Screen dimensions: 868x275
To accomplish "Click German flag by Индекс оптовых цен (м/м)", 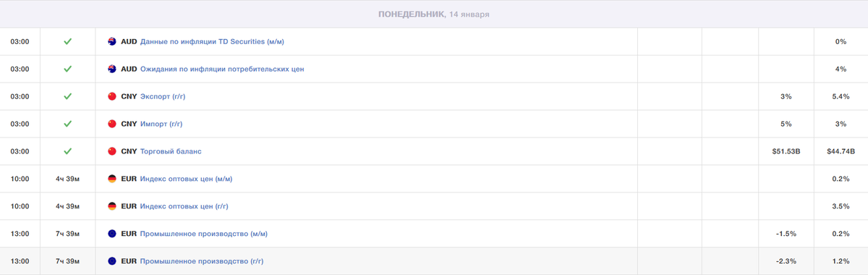I will 111,179.
